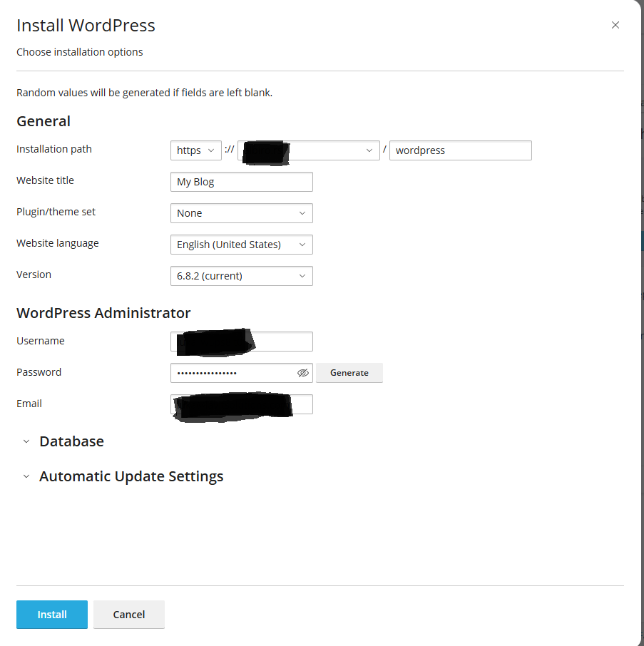Click the 'Website language' label
This screenshot has width=644, height=646.
58,243
